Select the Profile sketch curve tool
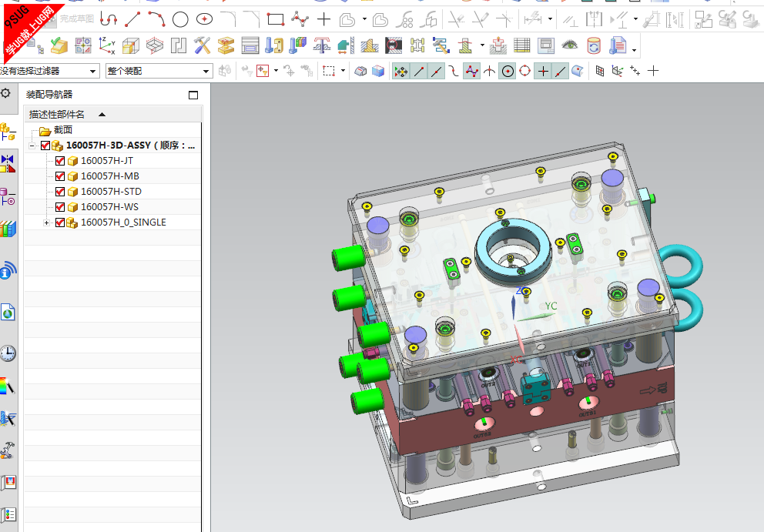 point(108,19)
